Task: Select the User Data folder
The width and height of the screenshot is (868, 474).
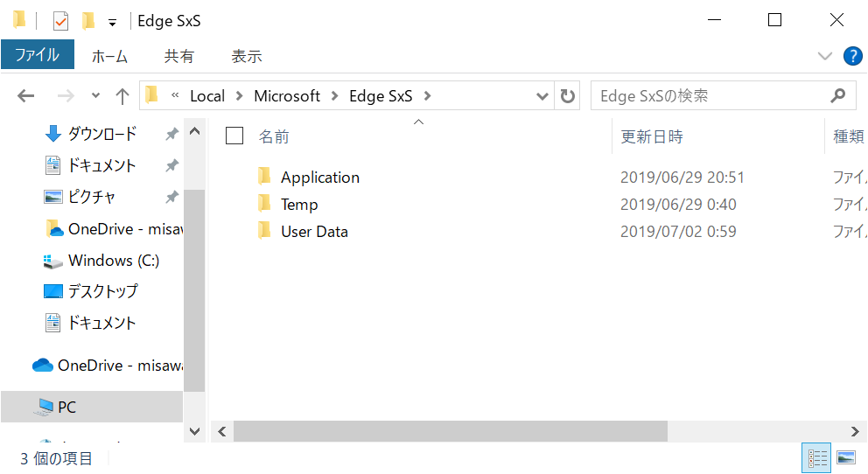Action: click(x=314, y=232)
